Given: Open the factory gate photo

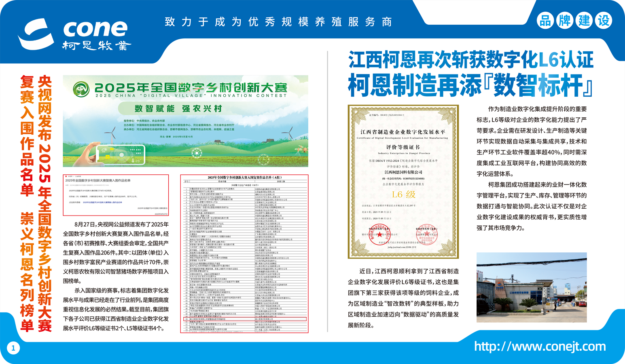Looking at the screenshot, I should [532, 288].
